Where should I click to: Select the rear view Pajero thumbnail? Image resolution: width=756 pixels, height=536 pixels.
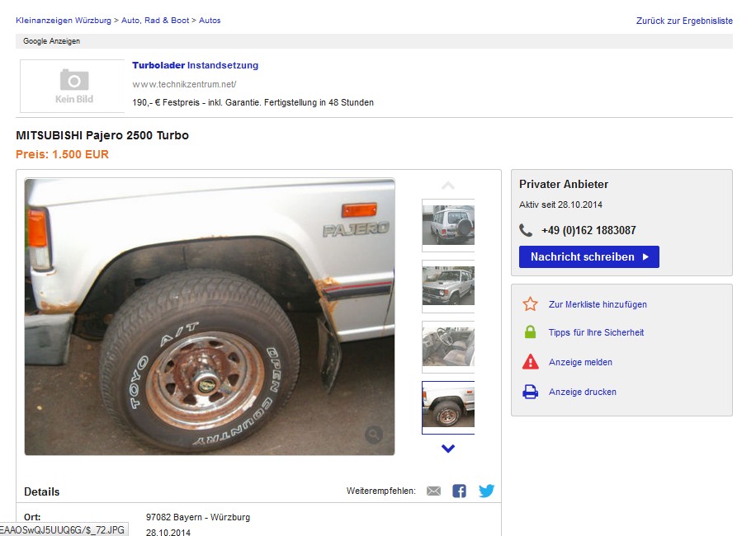(x=448, y=225)
